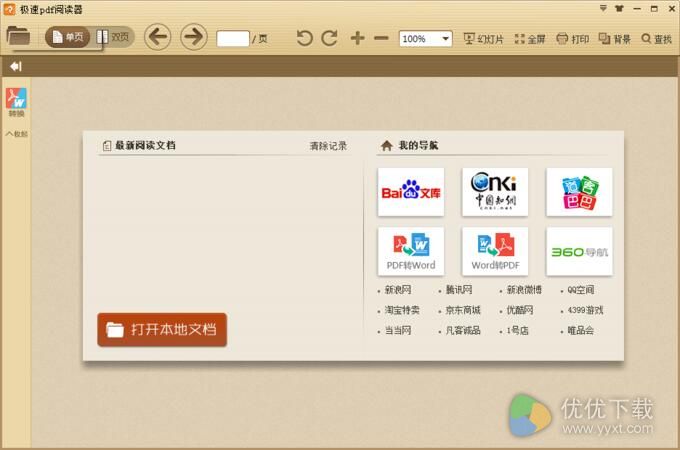The image size is (680, 450).
Task: Rotate document counterclockwise
Action: [304, 38]
